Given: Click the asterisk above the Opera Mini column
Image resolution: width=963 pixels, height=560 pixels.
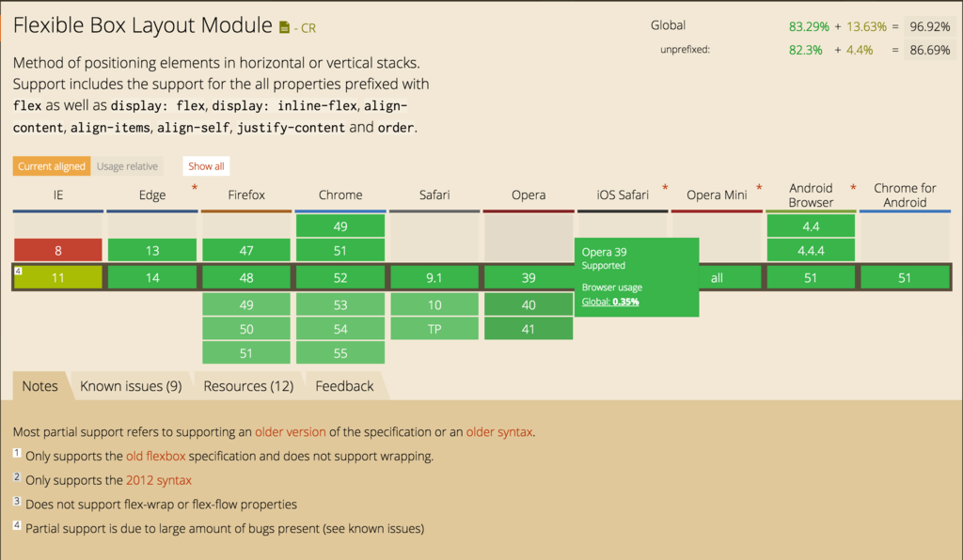Looking at the screenshot, I should point(760,186).
